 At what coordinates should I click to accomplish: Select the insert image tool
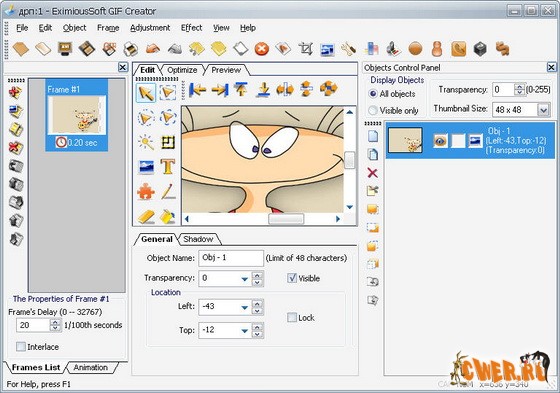click(146, 167)
